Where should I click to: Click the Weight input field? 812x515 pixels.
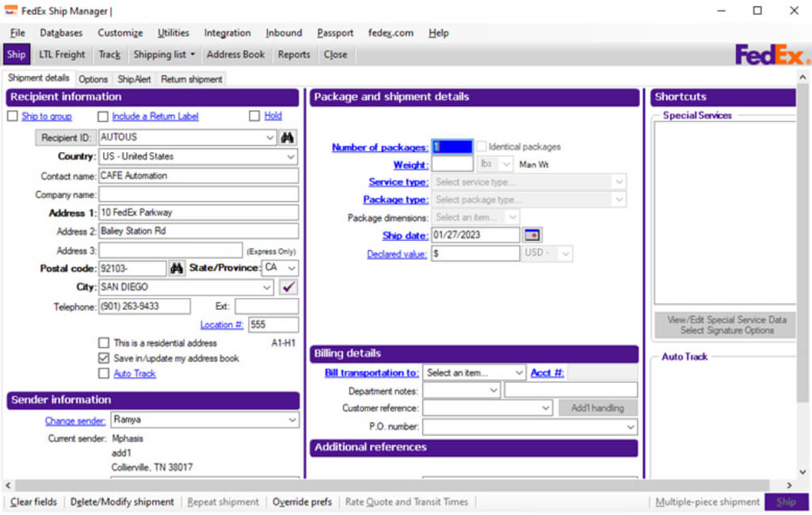[452, 164]
